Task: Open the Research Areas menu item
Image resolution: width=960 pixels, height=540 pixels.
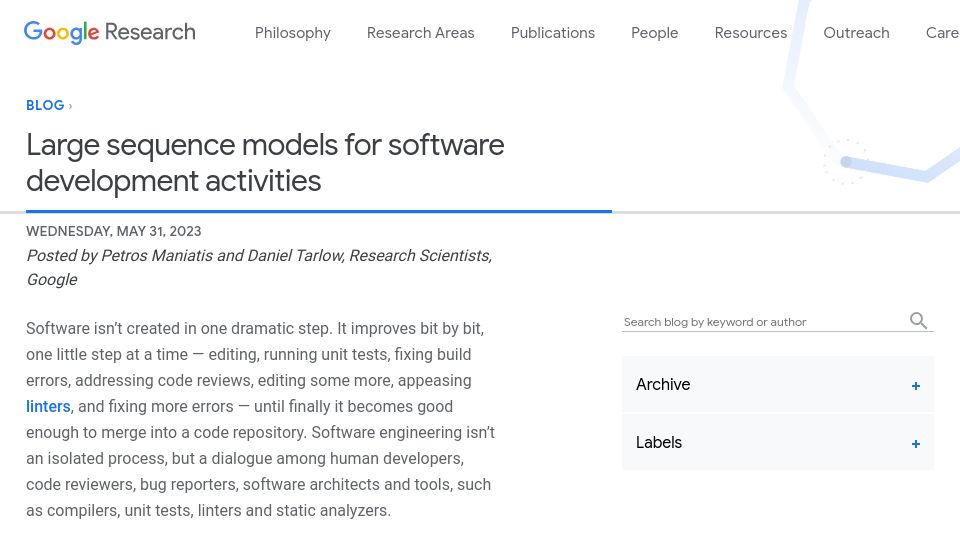Action: [421, 33]
